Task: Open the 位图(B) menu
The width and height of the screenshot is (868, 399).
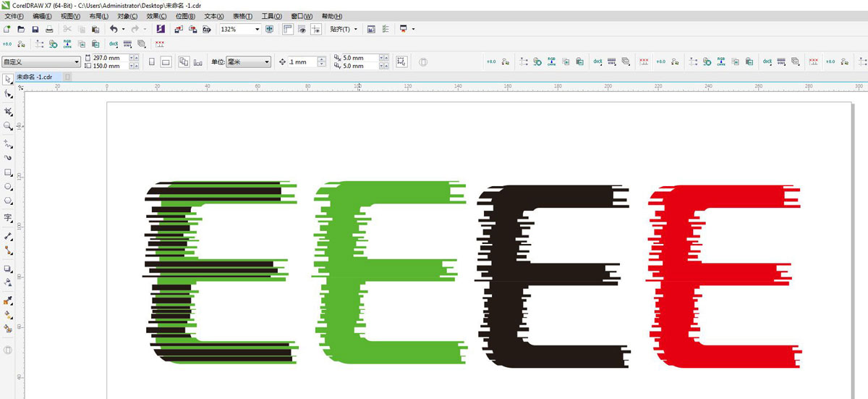Action: pos(185,16)
